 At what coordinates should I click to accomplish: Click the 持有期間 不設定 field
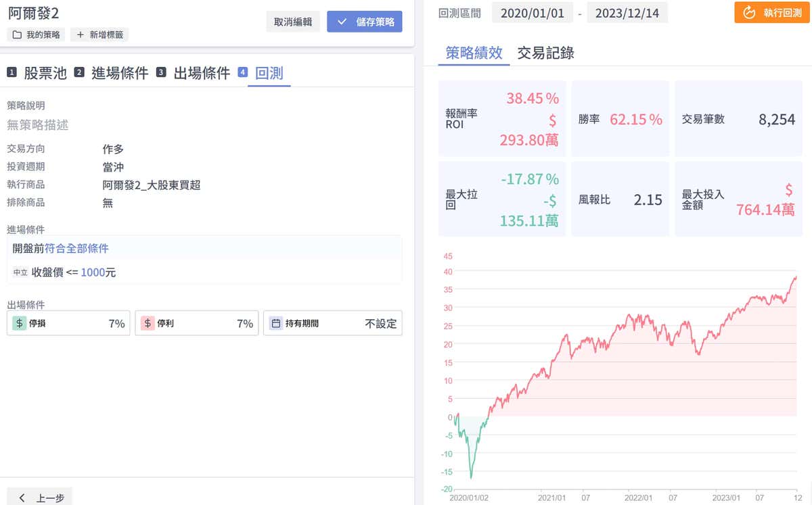(x=380, y=323)
